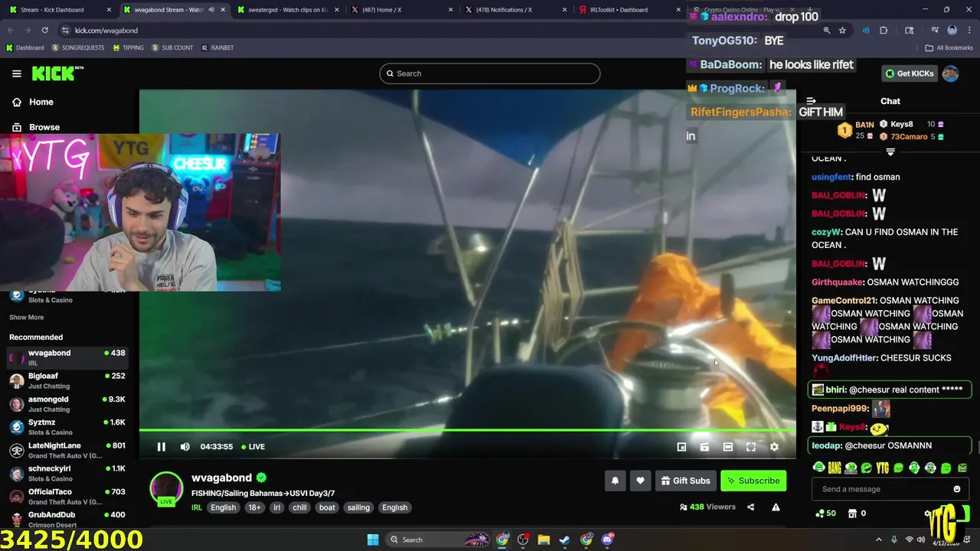Open the SUB COUNT bookmark
The height and width of the screenshot is (551, 980).
172,47
